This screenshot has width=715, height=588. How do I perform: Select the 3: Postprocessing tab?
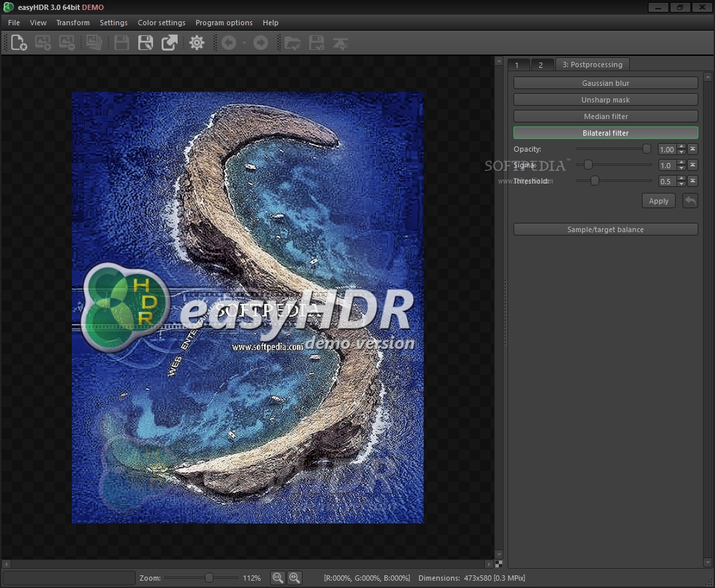pos(593,65)
